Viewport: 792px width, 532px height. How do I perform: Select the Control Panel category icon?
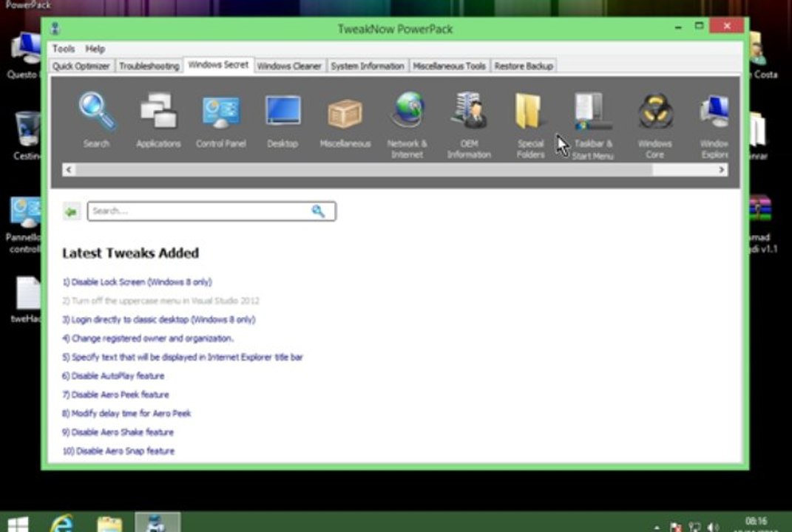(220, 120)
